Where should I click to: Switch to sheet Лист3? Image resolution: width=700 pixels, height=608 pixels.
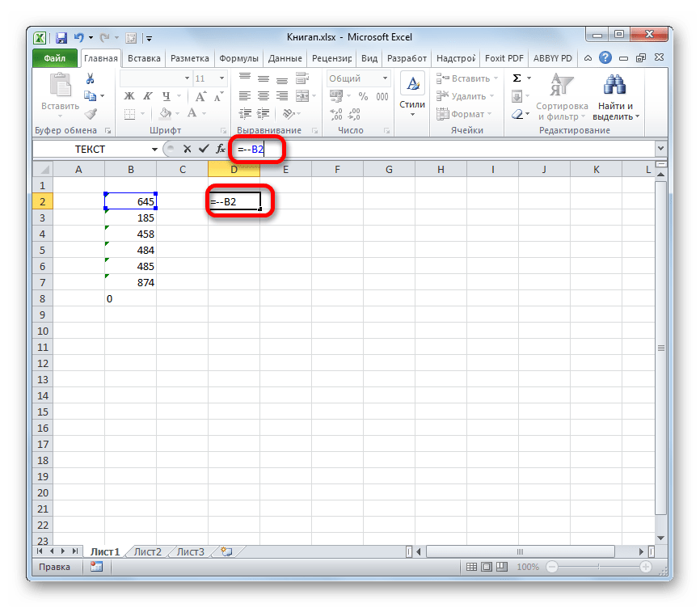coord(191,551)
